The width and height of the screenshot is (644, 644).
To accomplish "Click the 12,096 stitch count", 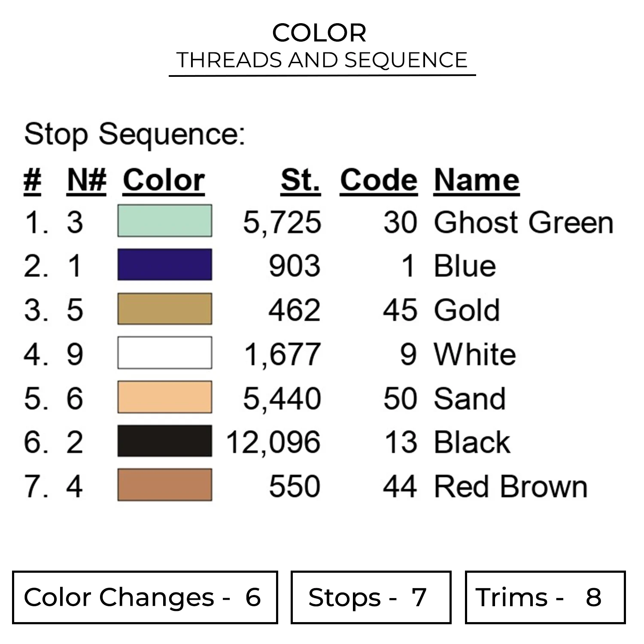I will coord(273,442).
